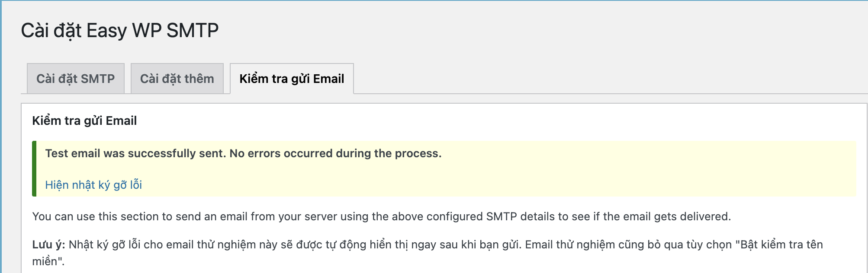Click the Cài đặt Easy WP SMTP page title
868x273 pixels.
point(120,31)
